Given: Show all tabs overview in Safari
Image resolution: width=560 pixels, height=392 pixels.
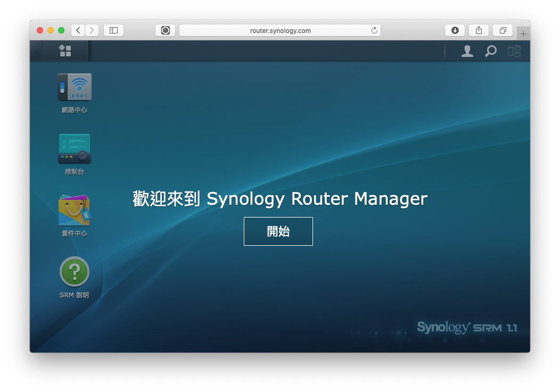Looking at the screenshot, I should [503, 30].
